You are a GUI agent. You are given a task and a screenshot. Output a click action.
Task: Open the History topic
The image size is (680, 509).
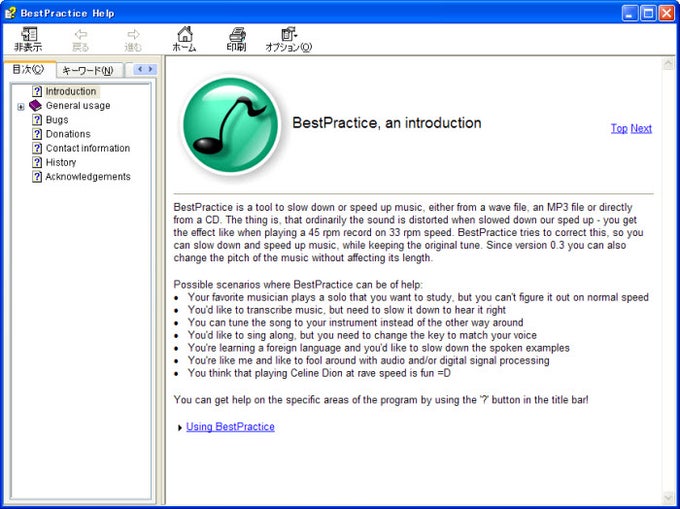(x=61, y=163)
